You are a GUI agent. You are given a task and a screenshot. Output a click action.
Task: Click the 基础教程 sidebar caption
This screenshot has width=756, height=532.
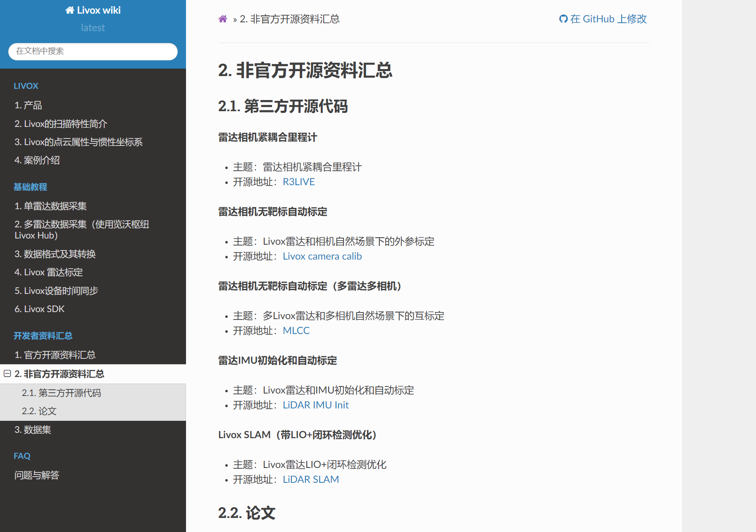click(31, 187)
